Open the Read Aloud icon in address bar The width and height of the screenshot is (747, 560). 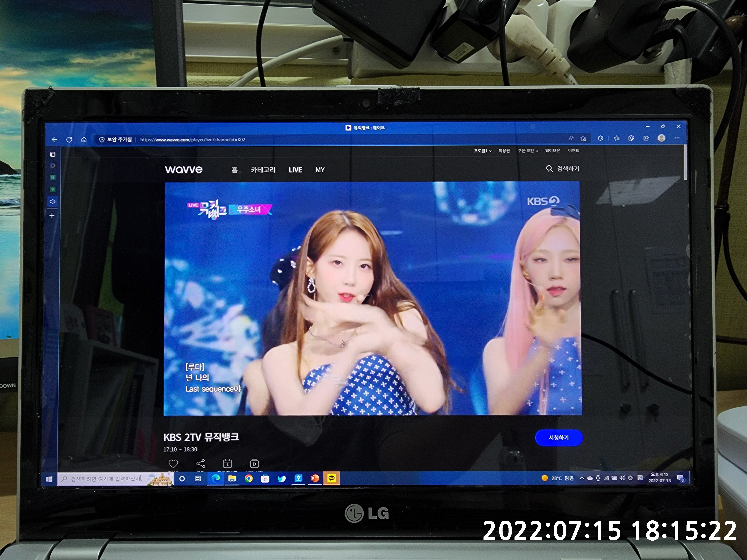(x=571, y=138)
